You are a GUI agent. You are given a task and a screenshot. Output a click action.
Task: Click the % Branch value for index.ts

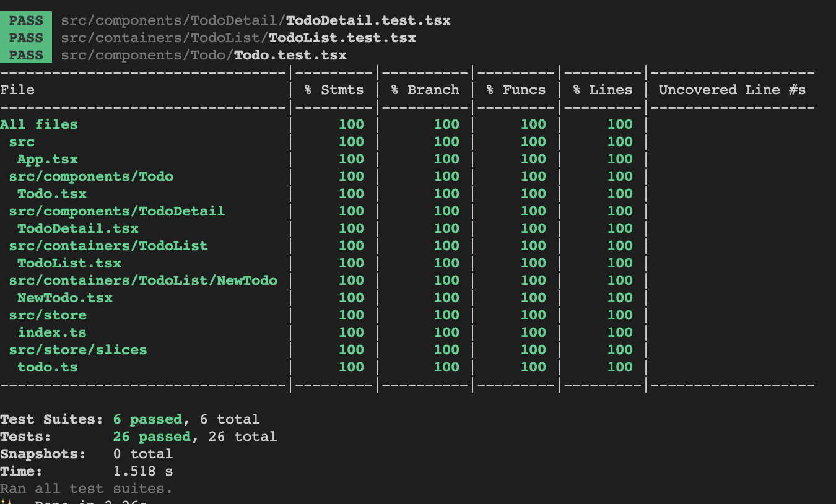[x=446, y=332]
